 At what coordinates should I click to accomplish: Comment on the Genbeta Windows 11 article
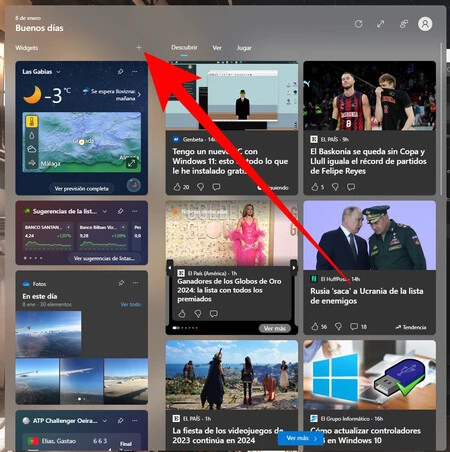click(216, 187)
